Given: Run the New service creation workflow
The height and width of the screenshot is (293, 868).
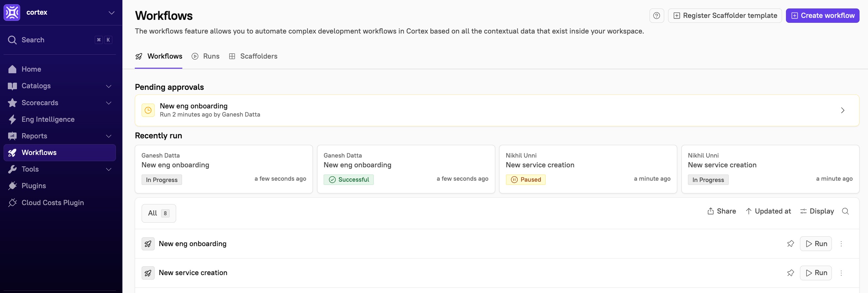Looking at the screenshot, I should coord(816,273).
